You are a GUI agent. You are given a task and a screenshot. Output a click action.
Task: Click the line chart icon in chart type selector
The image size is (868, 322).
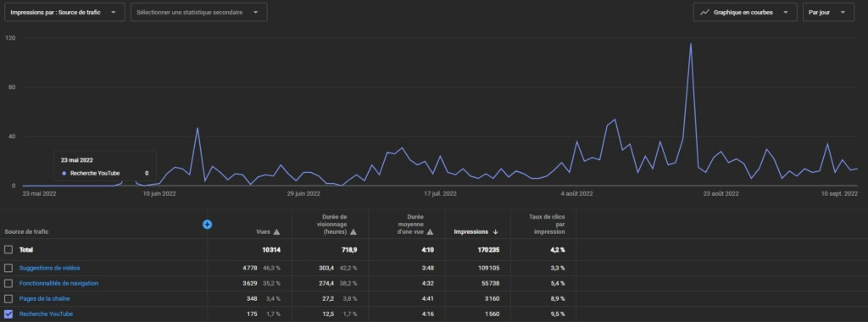(704, 12)
